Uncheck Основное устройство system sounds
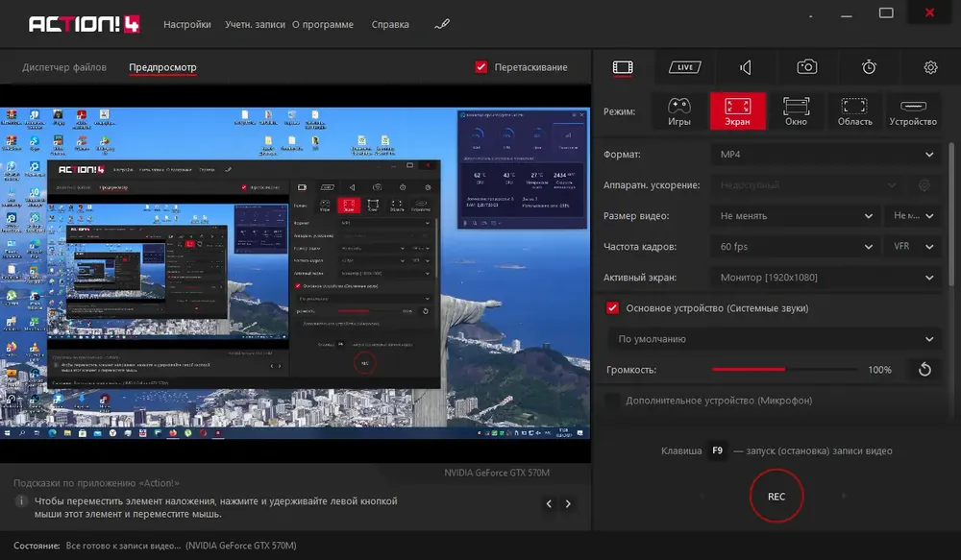The height and width of the screenshot is (560, 961). 612,307
